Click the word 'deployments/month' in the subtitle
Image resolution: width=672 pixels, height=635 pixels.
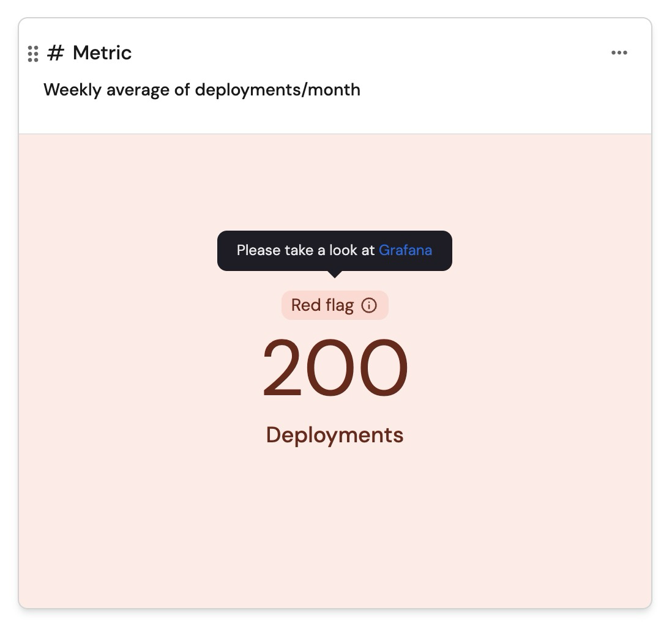click(x=277, y=90)
